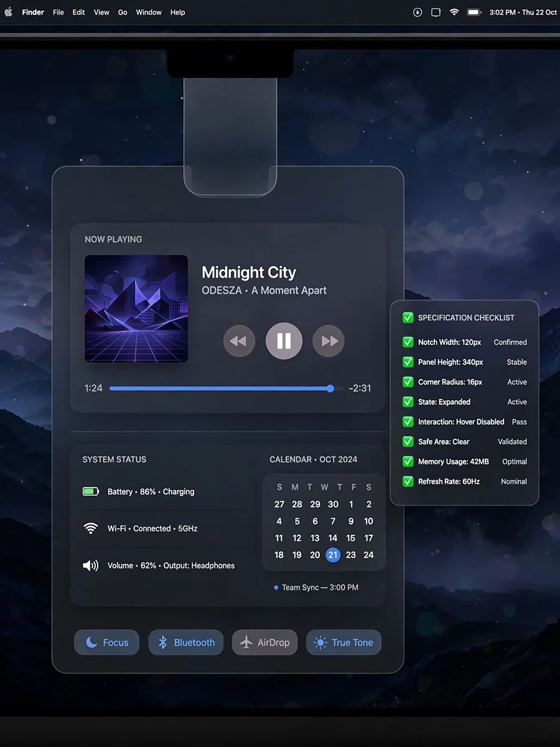Uncheck the Safe Area: Clear checkbox

408,442
